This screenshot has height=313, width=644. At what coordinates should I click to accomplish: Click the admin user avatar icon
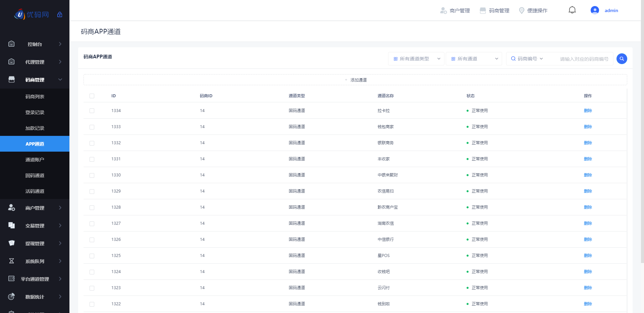click(x=595, y=10)
